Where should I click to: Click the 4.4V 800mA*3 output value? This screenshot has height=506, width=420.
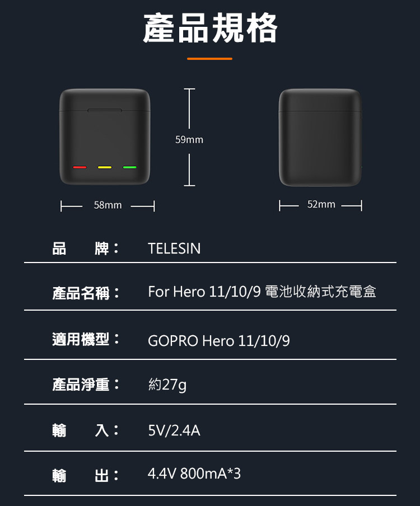(194, 474)
